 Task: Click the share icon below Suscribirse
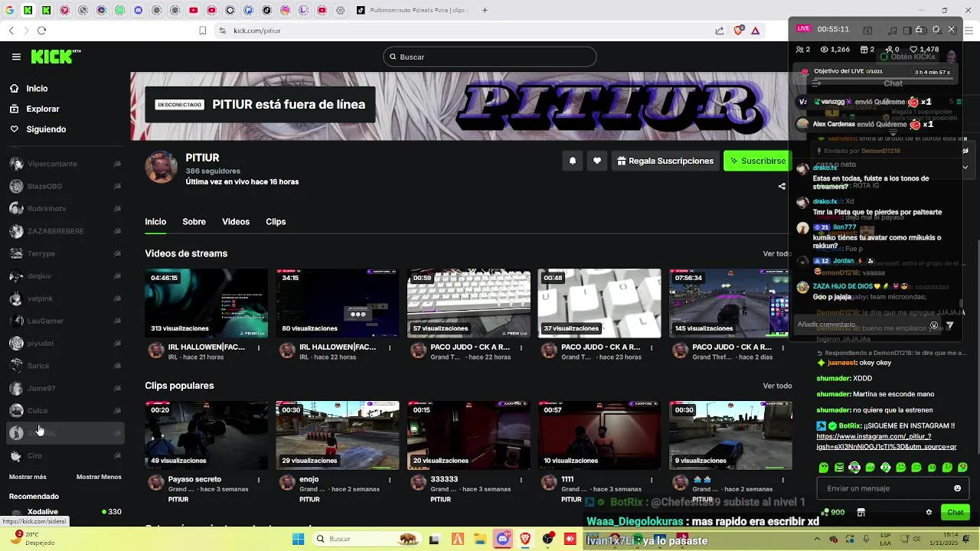(782, 186)
